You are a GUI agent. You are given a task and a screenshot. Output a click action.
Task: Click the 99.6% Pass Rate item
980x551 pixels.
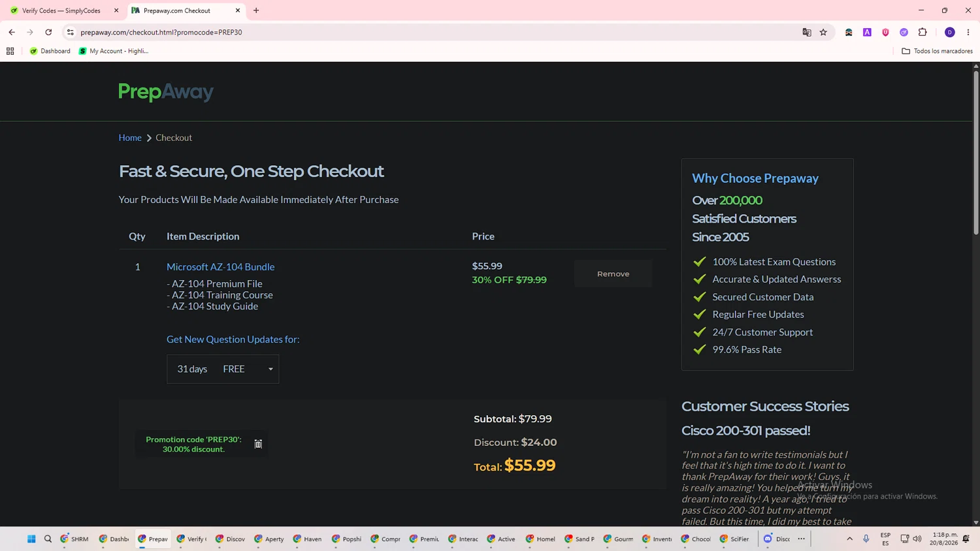(747, 350)
